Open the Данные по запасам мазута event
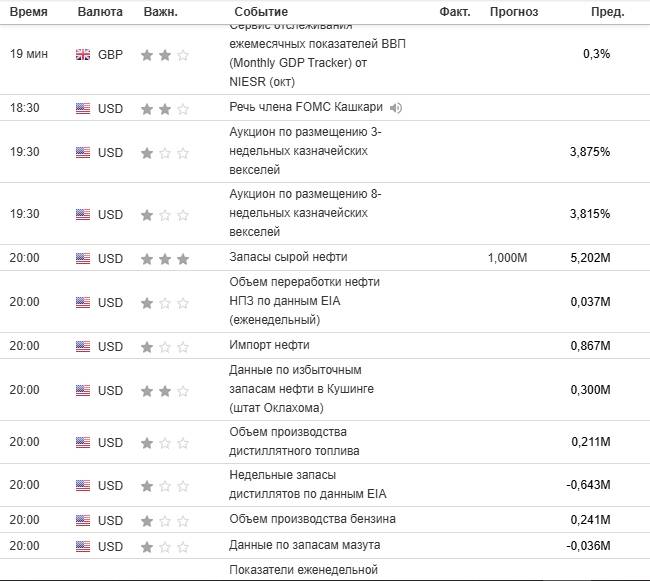 pos(304,545)
